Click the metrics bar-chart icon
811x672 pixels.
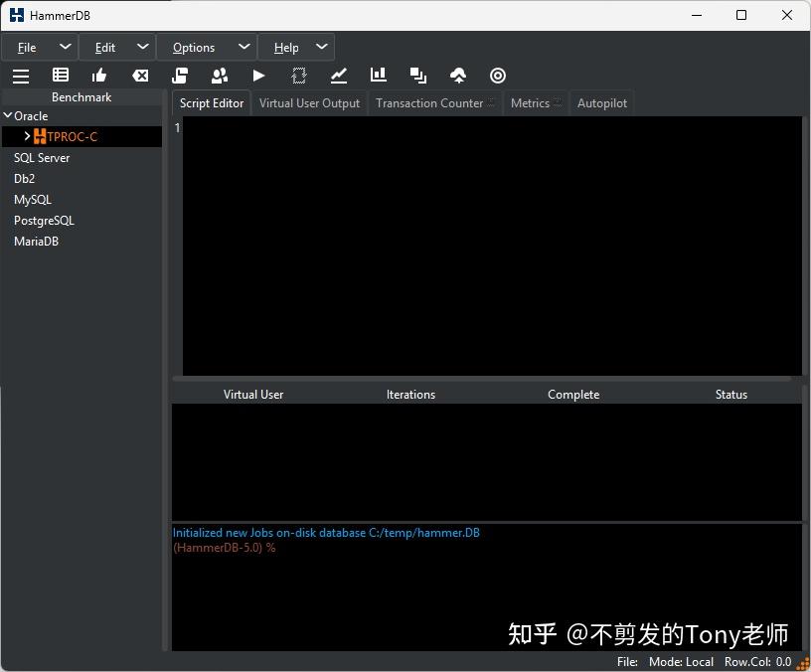click(378, 75)
